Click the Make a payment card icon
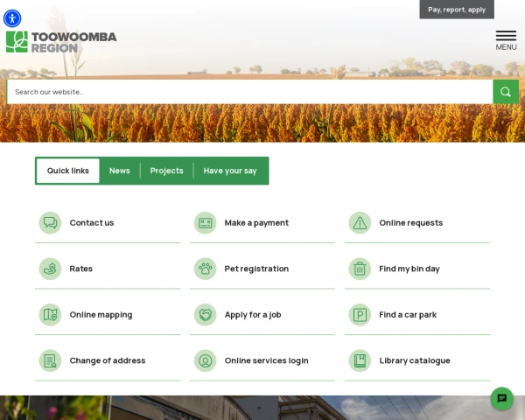The width and height of the screenshot is (525, 420). [206, 223]
